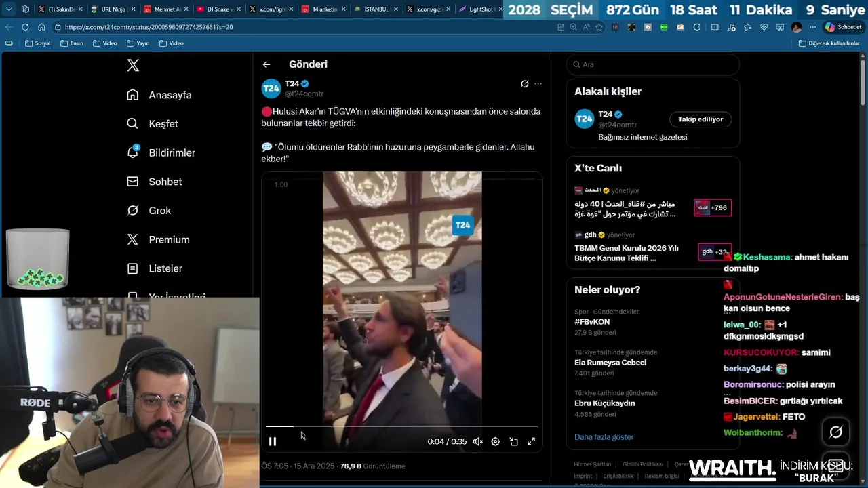Switch to the İSTANBUL tab

pos(377,9)
